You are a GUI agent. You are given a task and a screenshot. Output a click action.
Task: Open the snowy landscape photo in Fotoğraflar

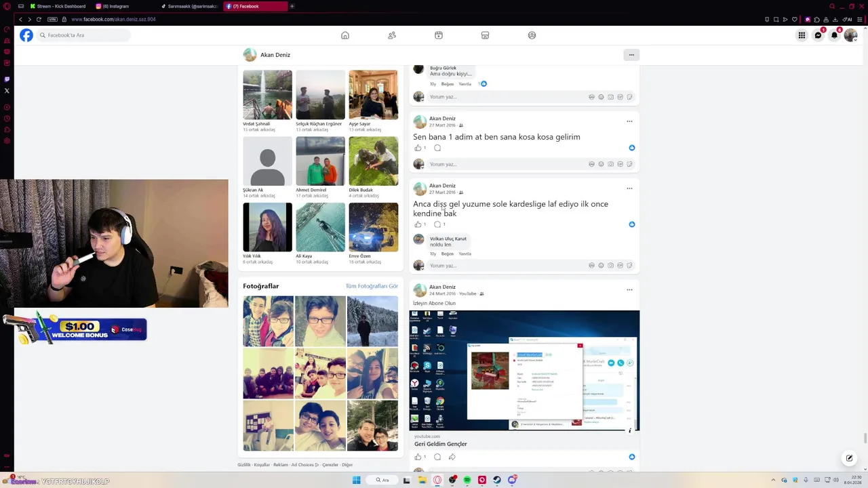(x=372, y=321)
